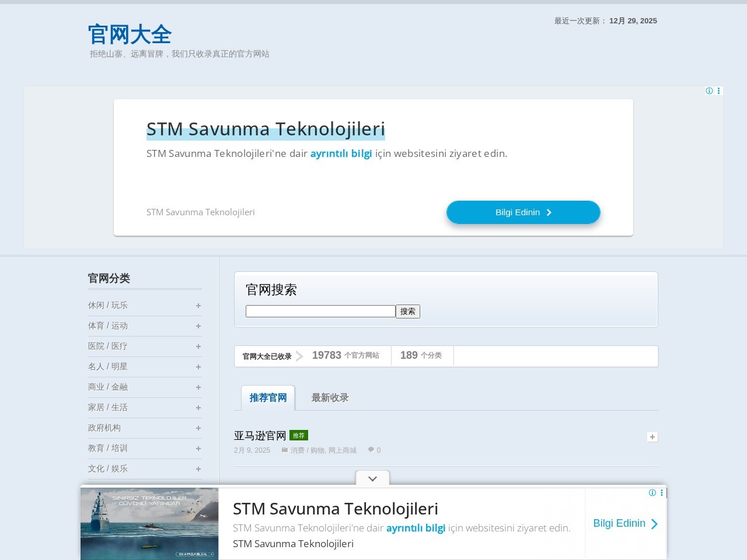Image resolution: width=747 pixels, height=560 pixels.
Task: Click the ayrıntılı bilgi link in the bottom banner
Action: 416,528
